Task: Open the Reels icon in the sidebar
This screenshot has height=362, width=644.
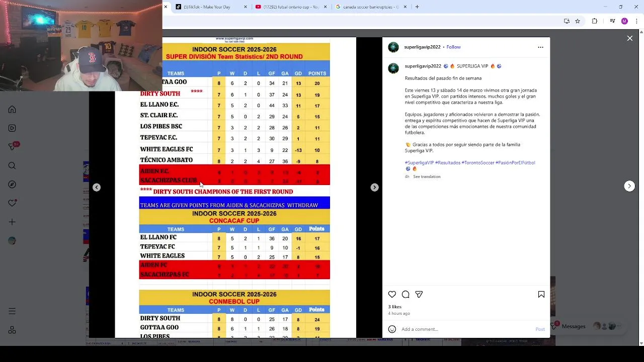Action: 12,128
